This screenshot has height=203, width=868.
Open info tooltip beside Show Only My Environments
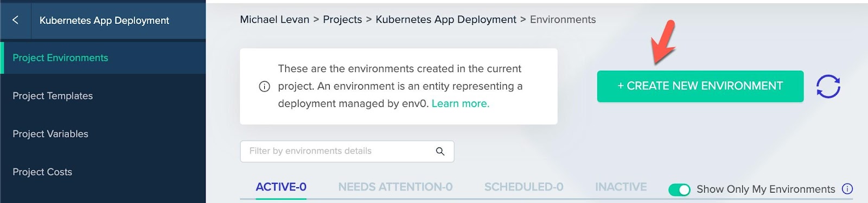click(x=847, y=189)
